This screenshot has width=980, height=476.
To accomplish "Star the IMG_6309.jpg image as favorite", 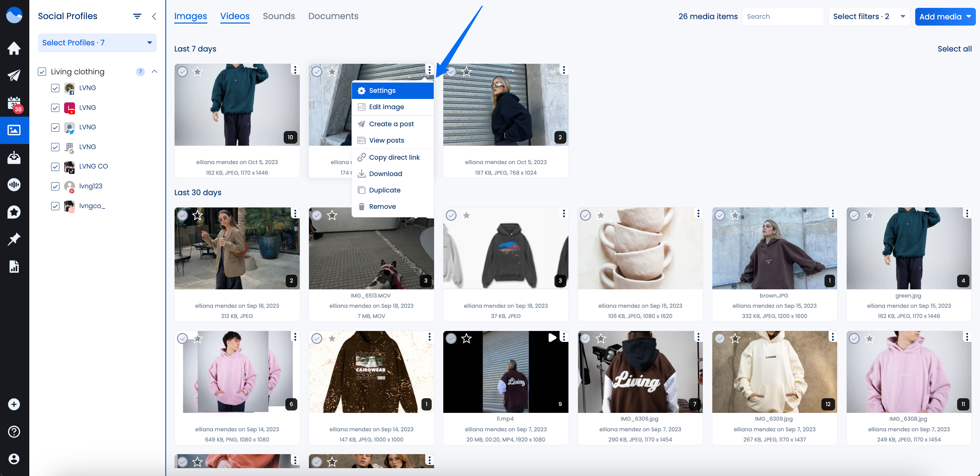I will coord(735,338).
